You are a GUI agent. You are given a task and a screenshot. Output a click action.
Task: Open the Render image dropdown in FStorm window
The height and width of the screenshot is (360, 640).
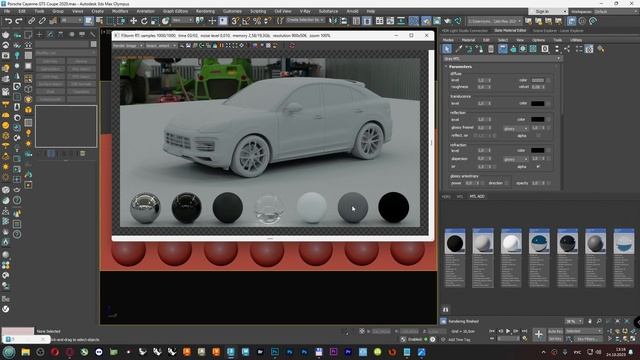(128, 46)
